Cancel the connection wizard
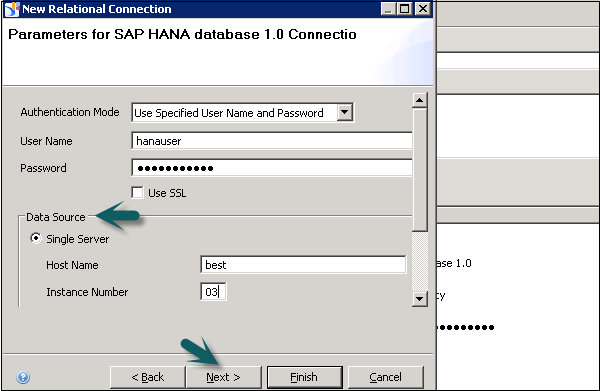This screenshot has width=600, height=391. [386, 377]
